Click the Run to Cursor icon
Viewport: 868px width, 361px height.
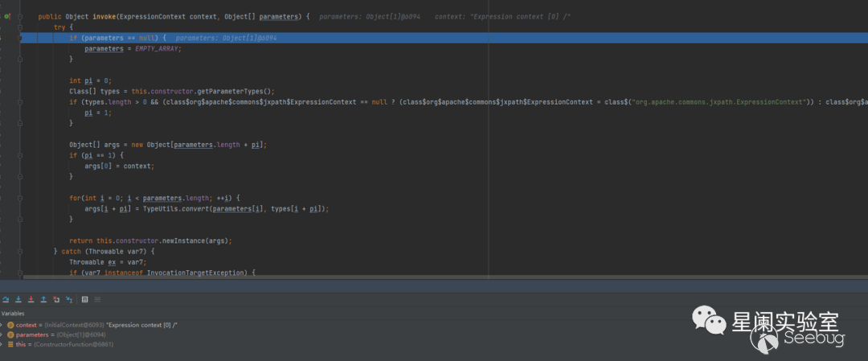click(x=69, y=299)
